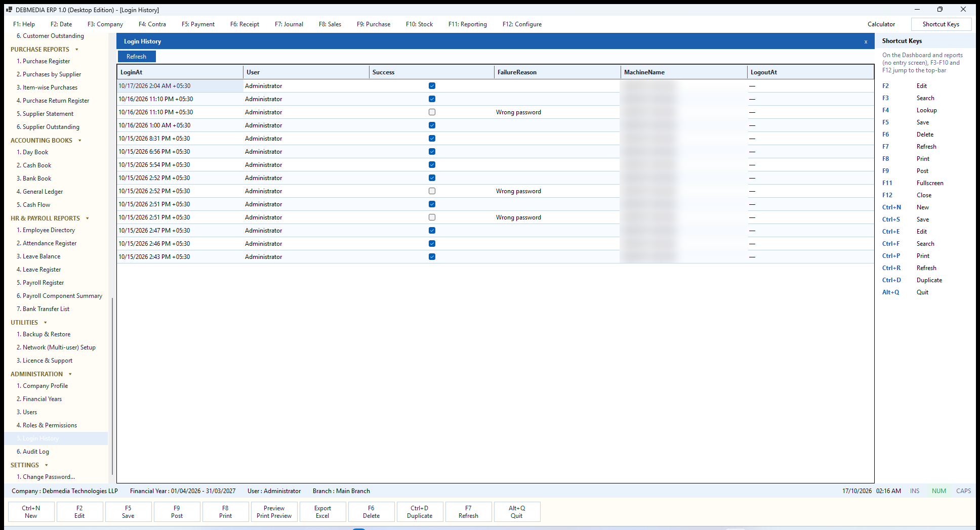Toggle unchecked Success box for 10/15/2026 2:52 PM failure

click(432, 191)
